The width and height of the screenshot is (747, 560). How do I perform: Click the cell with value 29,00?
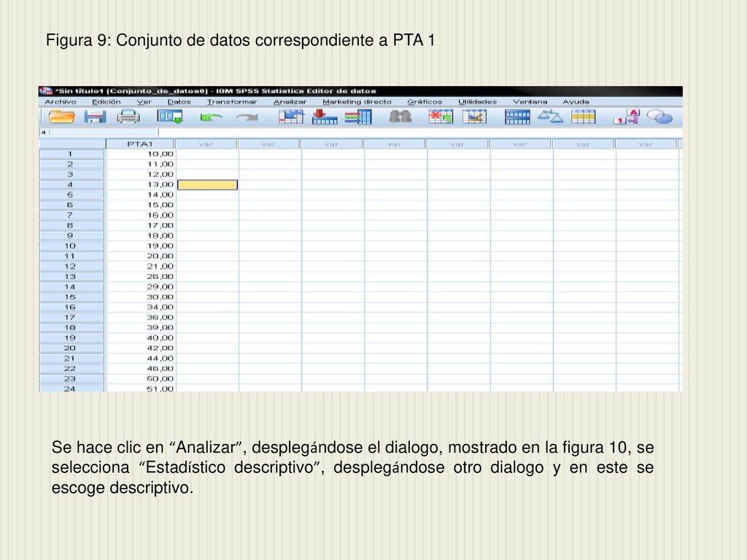[141, 287]
